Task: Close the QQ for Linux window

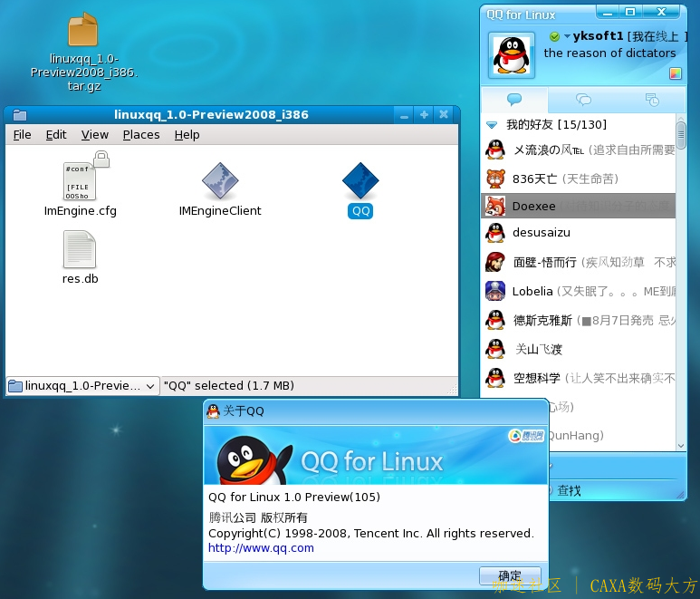Action: click(x=662, y=13)
